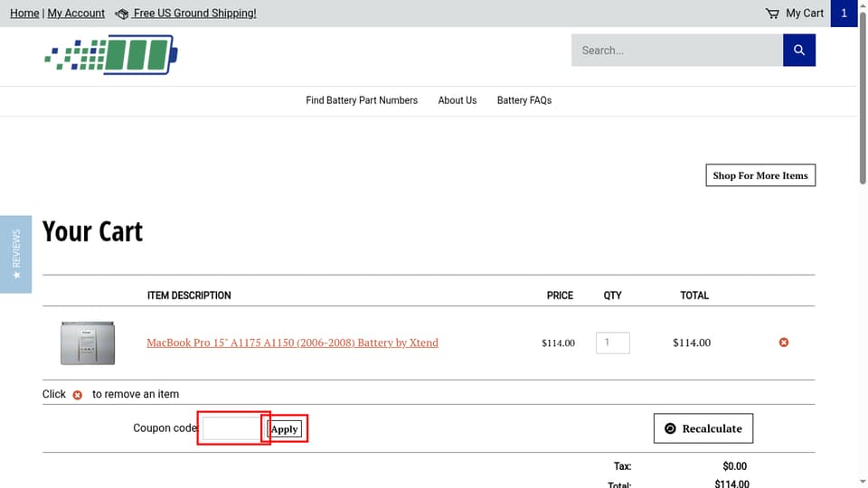Image resolution: width=868 pixels, height=488 pixels.
Task: Focus the Coupon code input
Action: point(232,428)
